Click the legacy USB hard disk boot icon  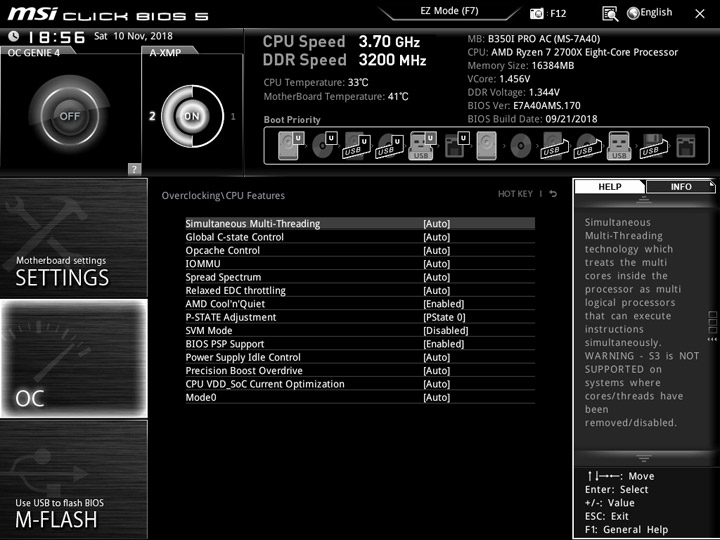click(555, 146)
